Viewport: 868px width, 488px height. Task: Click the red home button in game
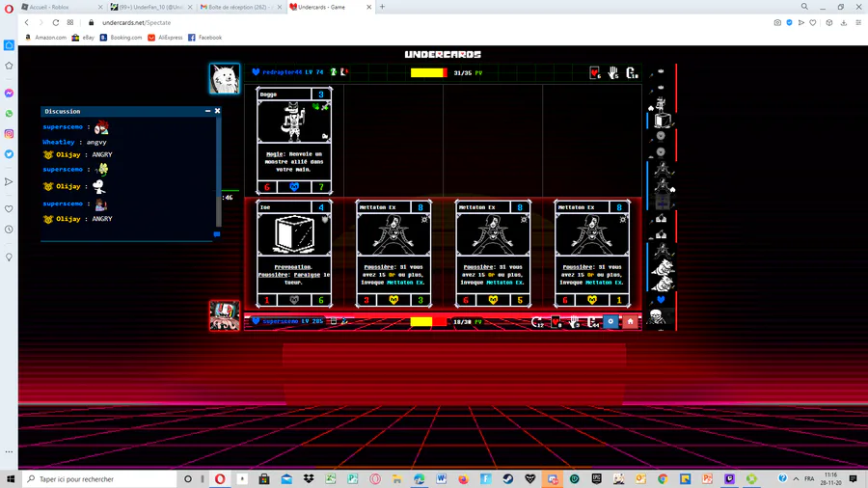click(x=630, y=321)
